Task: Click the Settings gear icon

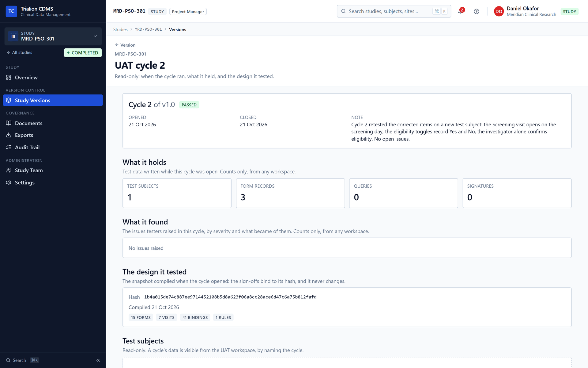Action: click(x=9, y=182)
